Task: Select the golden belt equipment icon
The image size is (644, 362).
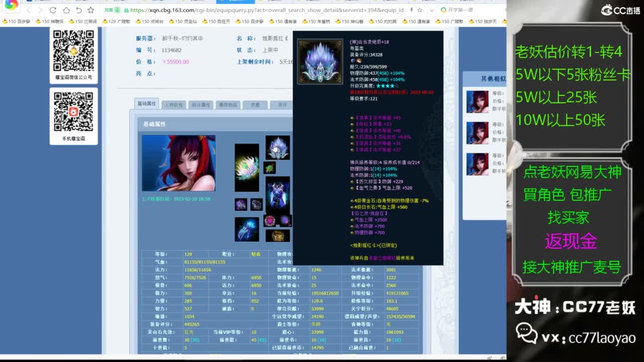Action: [x=277, y=235]
